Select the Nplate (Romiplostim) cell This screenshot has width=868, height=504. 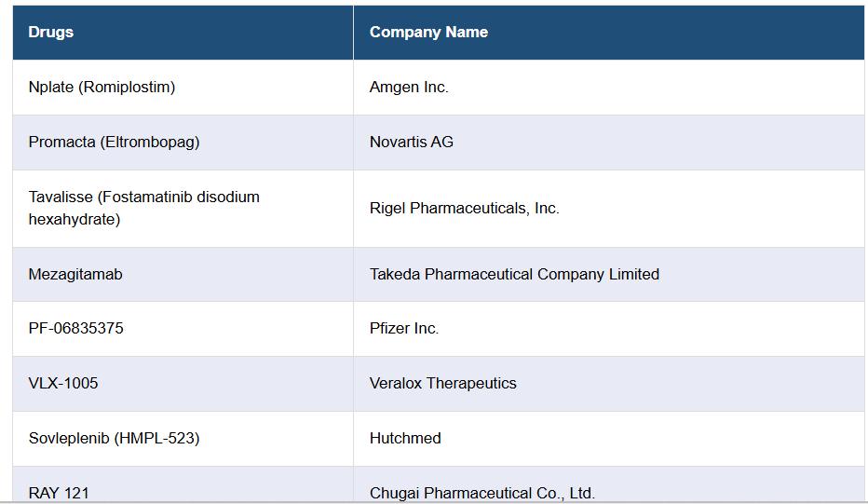[x=102, y=88]
